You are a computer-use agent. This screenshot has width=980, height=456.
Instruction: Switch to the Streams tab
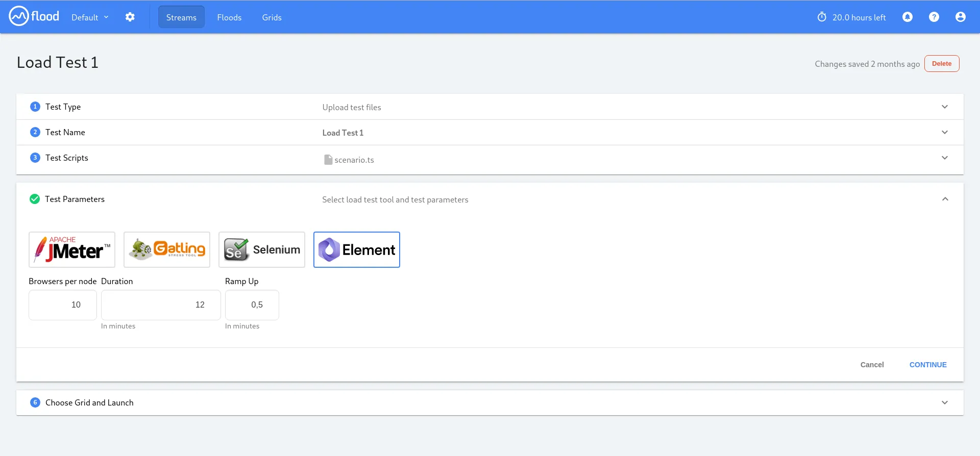(x=181, y=17)
